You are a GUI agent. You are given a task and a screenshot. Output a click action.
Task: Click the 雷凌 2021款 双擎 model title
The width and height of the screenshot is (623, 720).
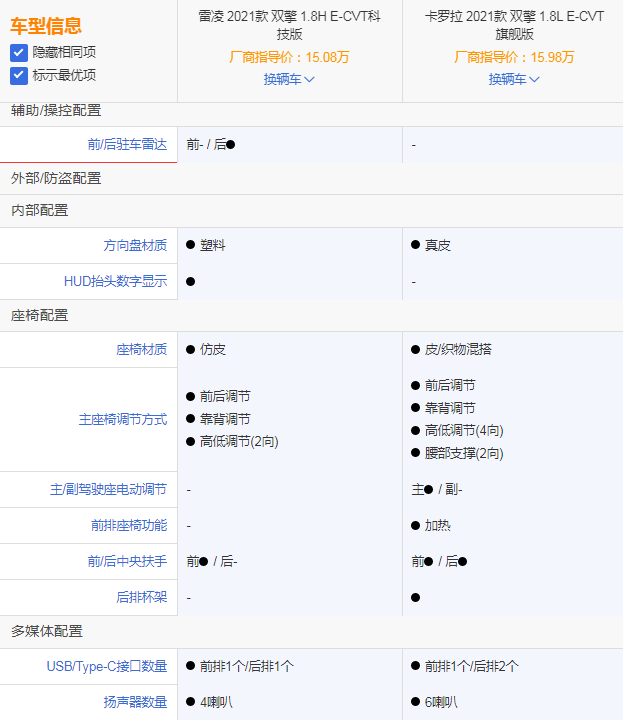tap(289, 25)
